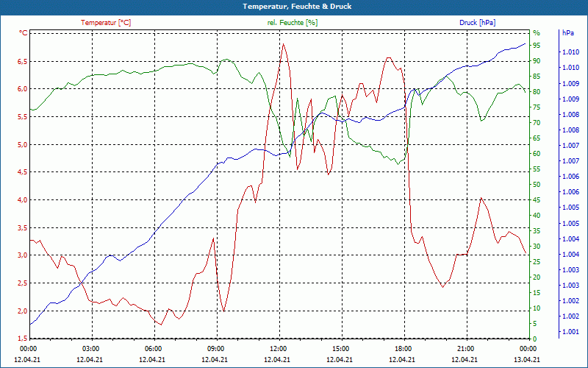Select the green "rel. Feuchte [%]" legend label
This screenshot has height=368, width=588.
coord(293,23)
